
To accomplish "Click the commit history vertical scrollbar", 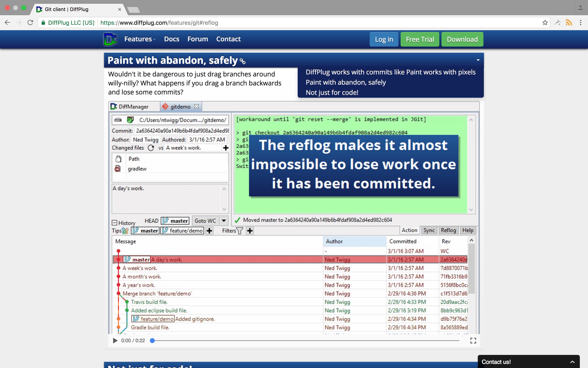I will pyautogui.click(x=471, y=269).
